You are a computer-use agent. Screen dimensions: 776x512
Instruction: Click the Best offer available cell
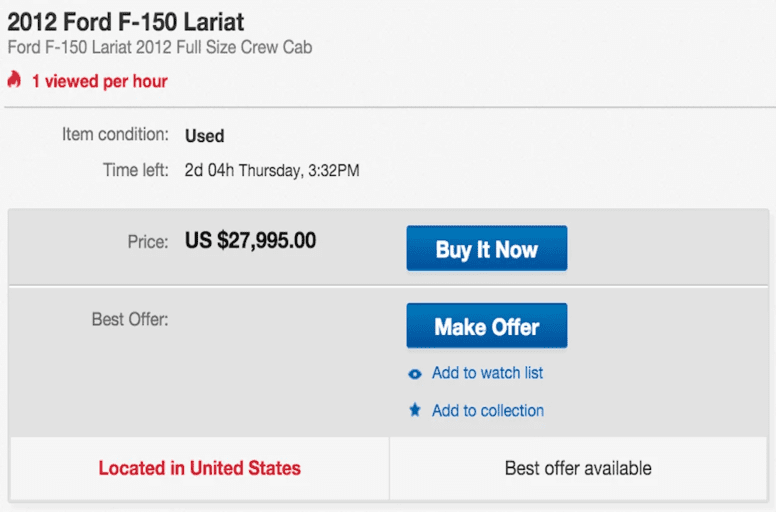(x=578, y=468)
